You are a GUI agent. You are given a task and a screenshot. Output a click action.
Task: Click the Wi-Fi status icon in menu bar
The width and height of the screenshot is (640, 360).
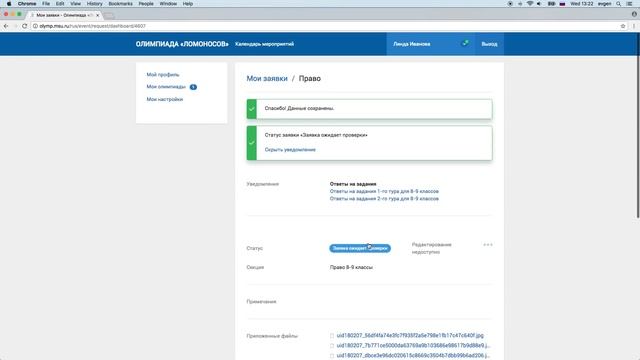(530, 4)
